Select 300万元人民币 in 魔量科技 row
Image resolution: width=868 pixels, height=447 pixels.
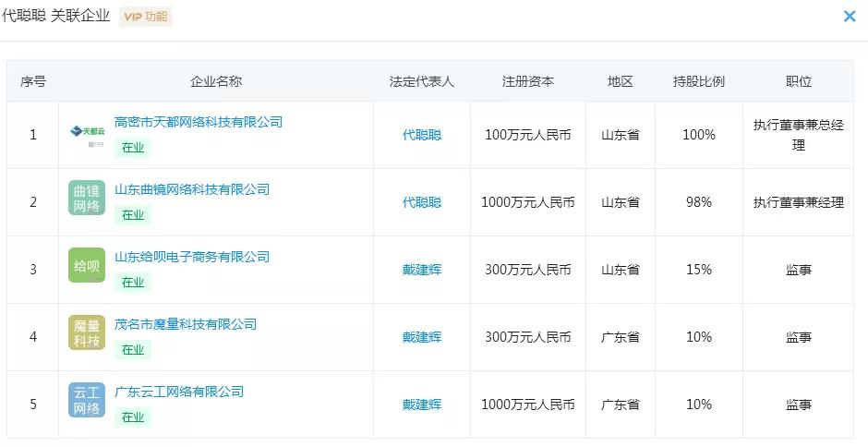click(x=528, y=337)
